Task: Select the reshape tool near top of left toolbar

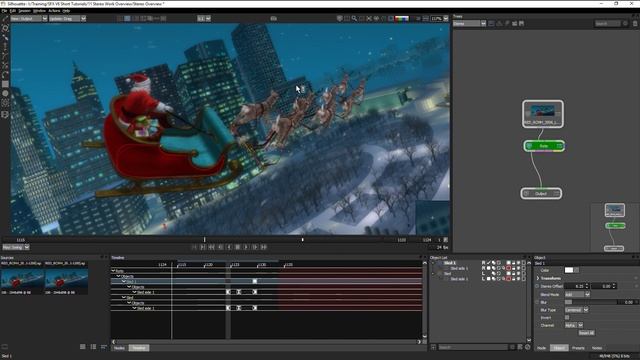Action: 5,28
